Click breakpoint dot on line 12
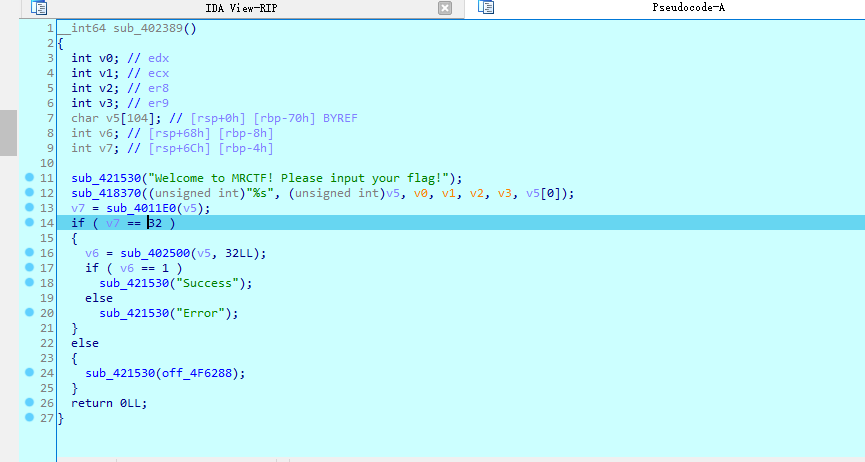The image size is (865, 462). 30,193
